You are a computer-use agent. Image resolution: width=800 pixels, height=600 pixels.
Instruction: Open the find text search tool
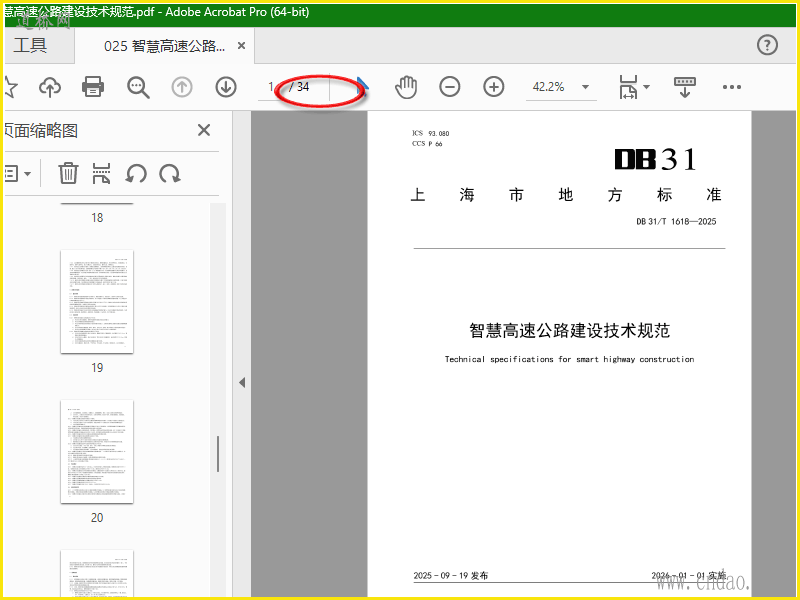[x=138, y=87]
